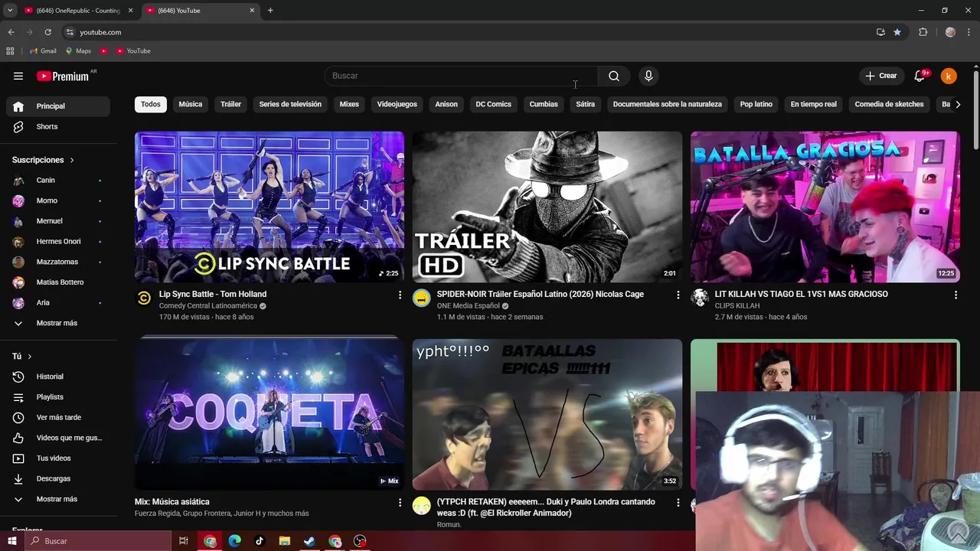This screenshot has height=551, width=980.
Task: Expand Mostrar más under Suscripciones
Action: coord(58,323)
